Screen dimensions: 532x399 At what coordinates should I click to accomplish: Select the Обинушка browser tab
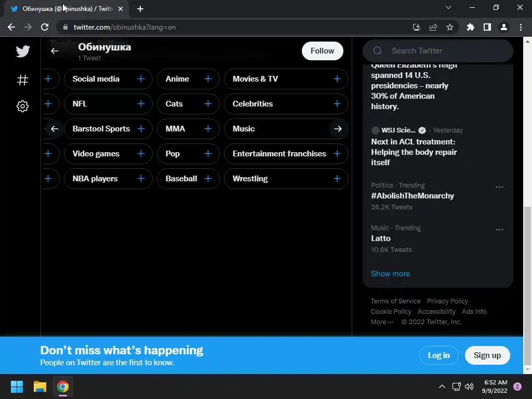(x=66, y=9)
